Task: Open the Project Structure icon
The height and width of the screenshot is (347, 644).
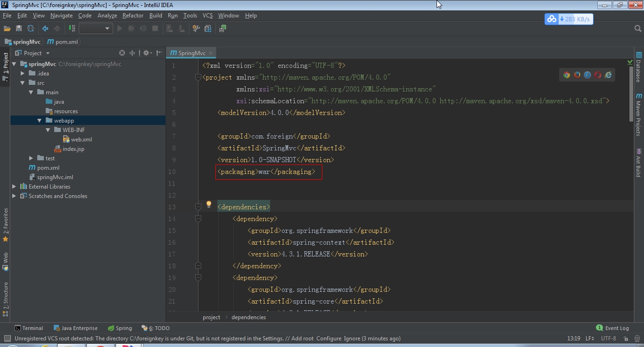Action: click(208, 29)
